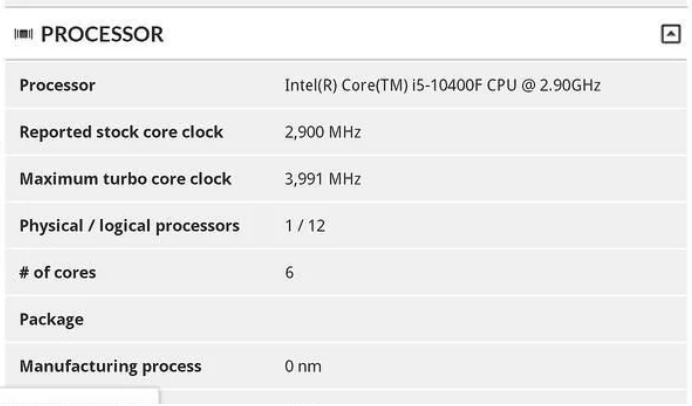Image resolution: width=692 pixels, height=406 pixels.
Task: Collapse the PROCESSOR section arrow button
Action: point(670,34)
